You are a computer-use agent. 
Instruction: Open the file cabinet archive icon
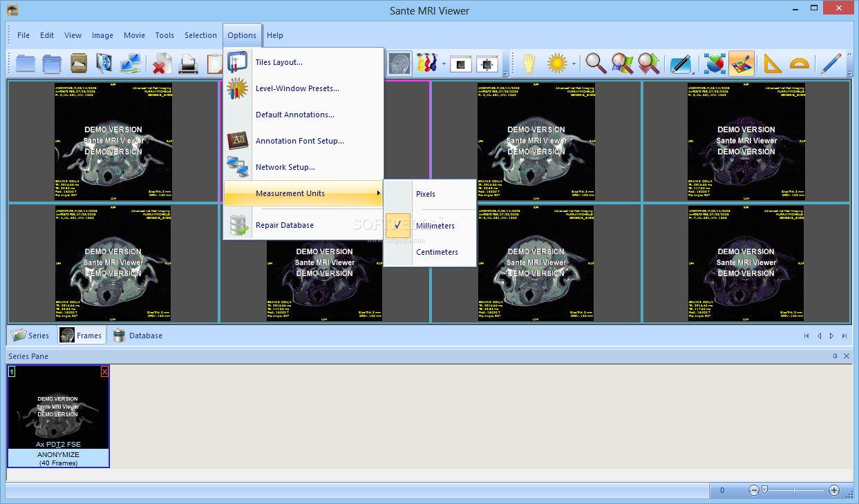coord(78,64)
